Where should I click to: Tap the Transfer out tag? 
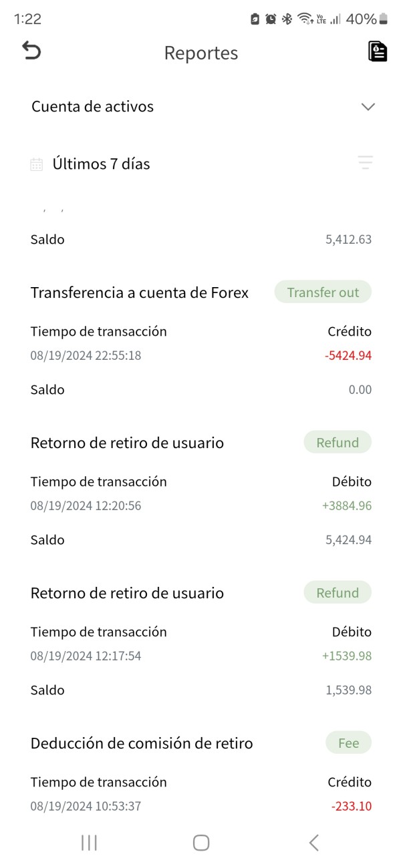click(x=323, y=292)
